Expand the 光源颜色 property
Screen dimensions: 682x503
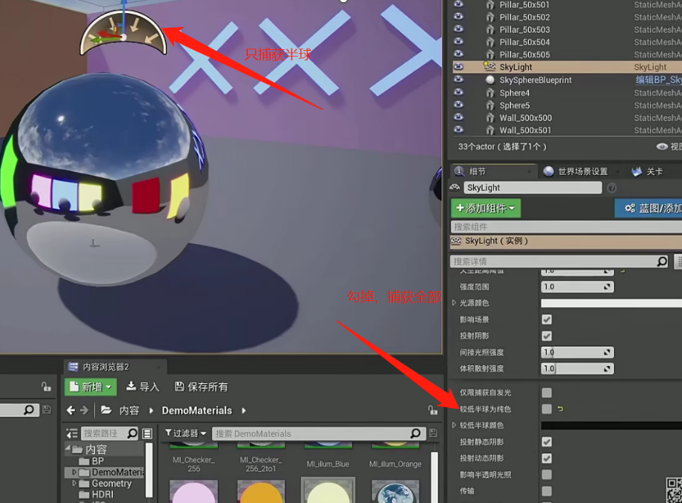(x=454, y=303)
